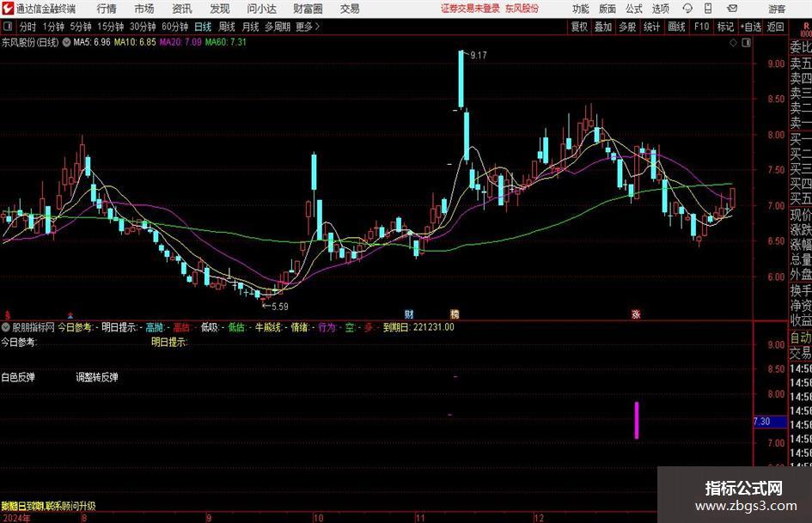
Task: Switch to the 周线 weekly tab
Action: [x=227, y=27]
